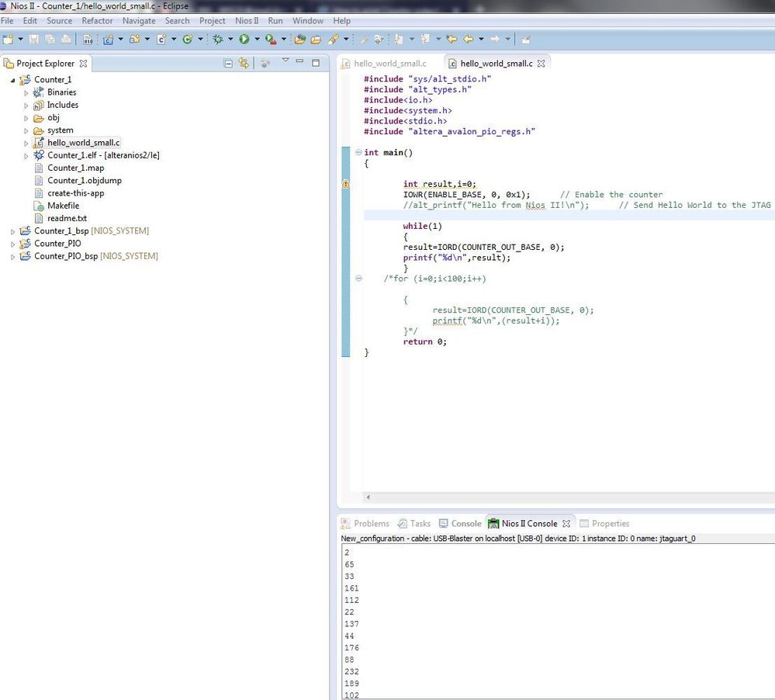775x700 pixels.
Task: Open the Nios II menu
Action: pos(246,21)
